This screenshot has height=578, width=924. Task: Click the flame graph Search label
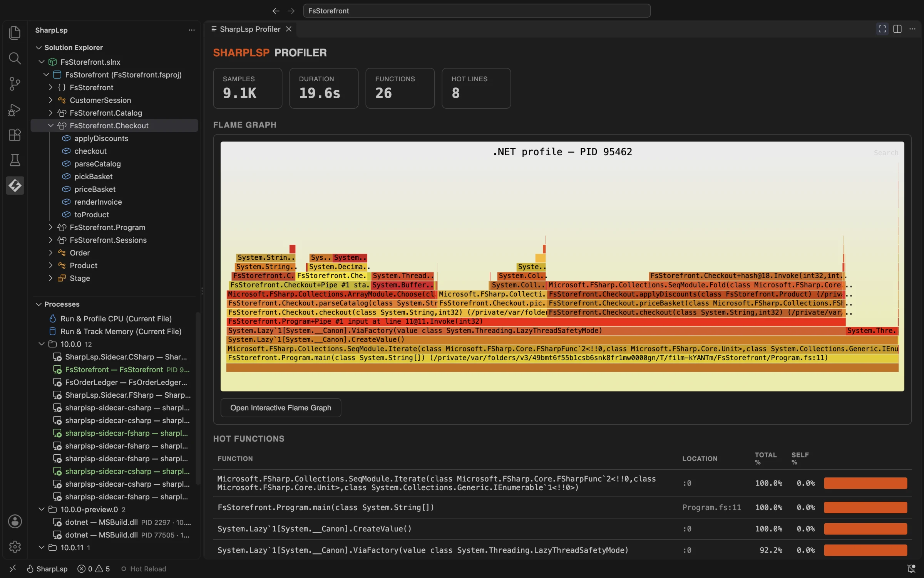coord(886,153)
